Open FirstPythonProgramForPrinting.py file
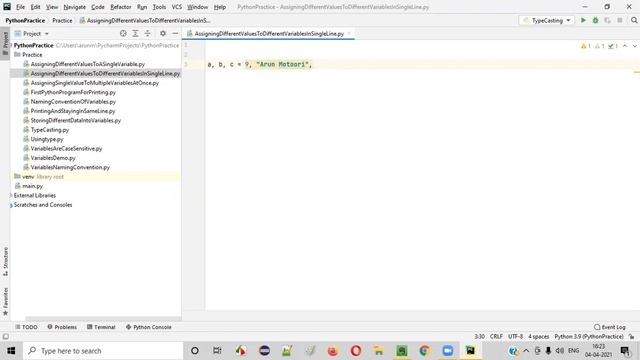640x360 pixels. pos(73,92)
